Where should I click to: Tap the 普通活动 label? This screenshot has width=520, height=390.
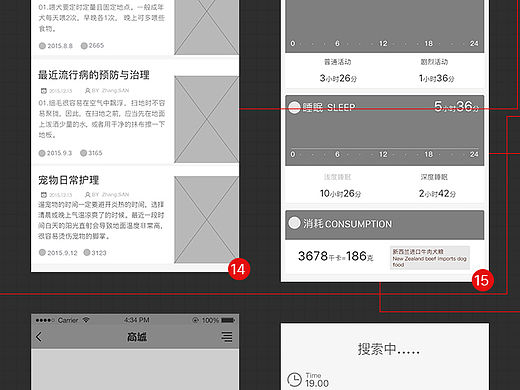pyautogui.click(x=338, y=62)
